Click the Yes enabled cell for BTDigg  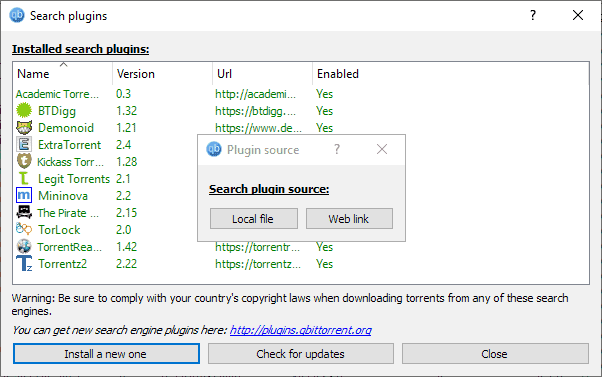click(324, 111)
